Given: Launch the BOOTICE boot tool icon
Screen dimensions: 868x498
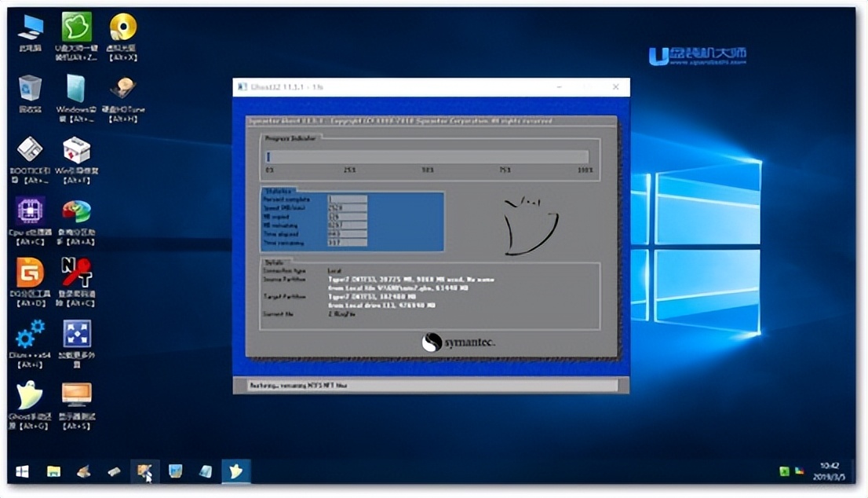Looking at the screenshot, I should (x=30, y=160).
